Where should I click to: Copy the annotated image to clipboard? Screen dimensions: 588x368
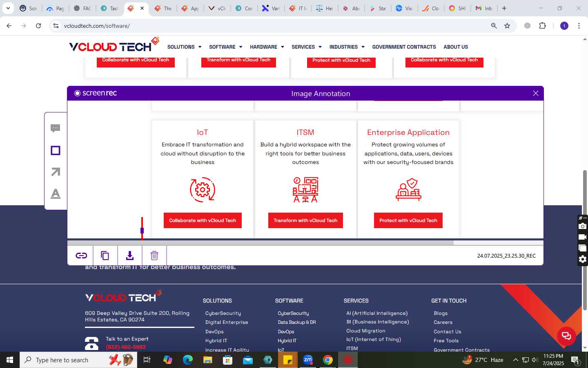(x=105, y=256)
